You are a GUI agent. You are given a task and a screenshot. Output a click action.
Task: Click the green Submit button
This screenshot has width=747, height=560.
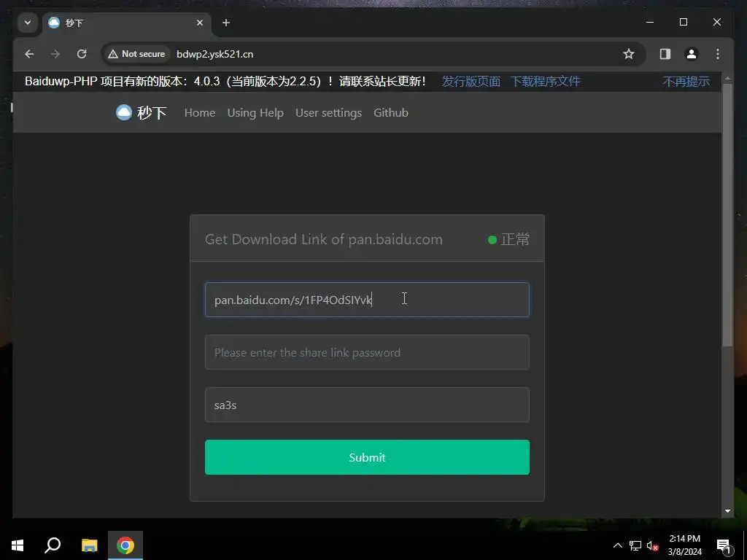pos(367,457)
